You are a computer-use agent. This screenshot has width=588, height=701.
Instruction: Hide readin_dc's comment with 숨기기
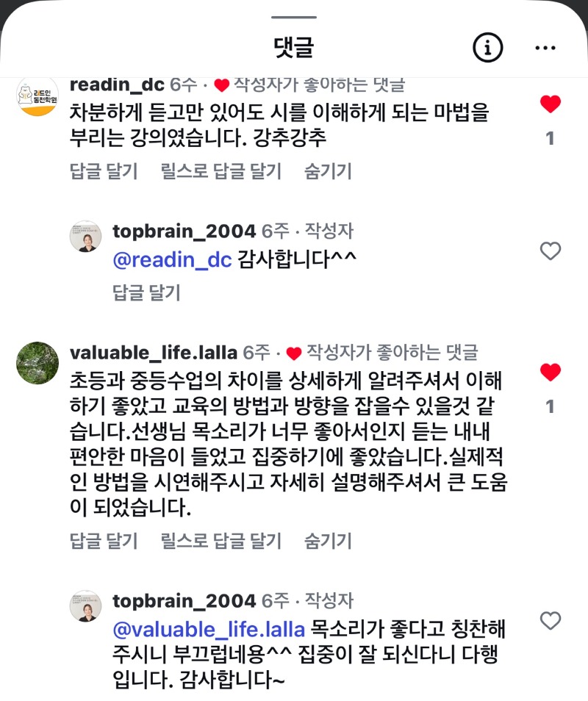click(328, 172)
